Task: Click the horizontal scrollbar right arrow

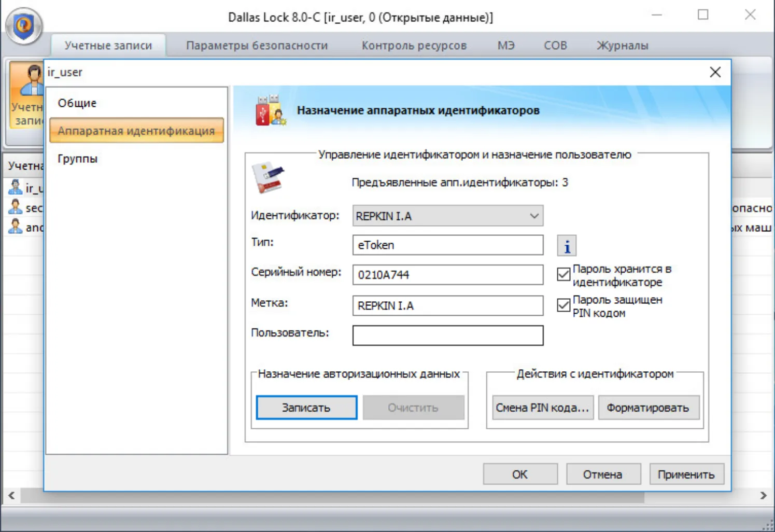Action: [763, 496]
